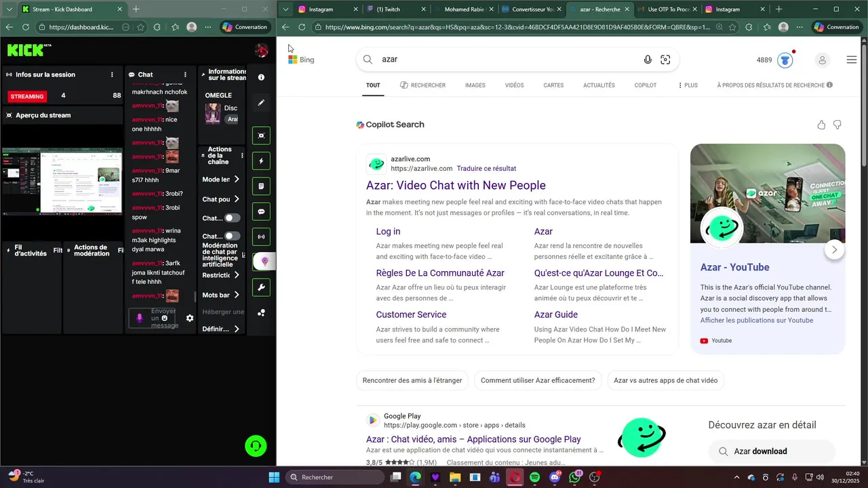The height and width of the screenshot is (488, 868).
Task: Click the green headset support button
Action: 256,446
